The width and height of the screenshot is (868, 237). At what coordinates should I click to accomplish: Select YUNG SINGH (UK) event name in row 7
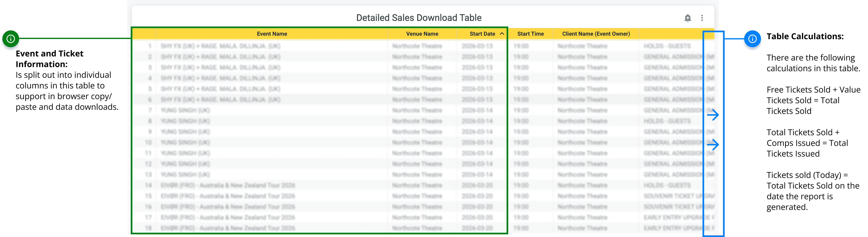pyautogui.click(x=185, y=110)
